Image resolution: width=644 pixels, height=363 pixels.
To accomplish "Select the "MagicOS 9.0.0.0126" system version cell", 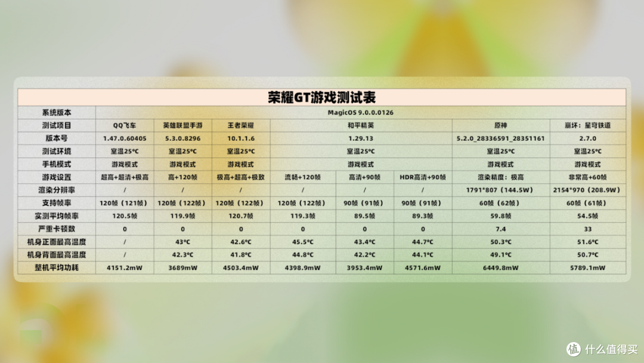I will (361, 112).
